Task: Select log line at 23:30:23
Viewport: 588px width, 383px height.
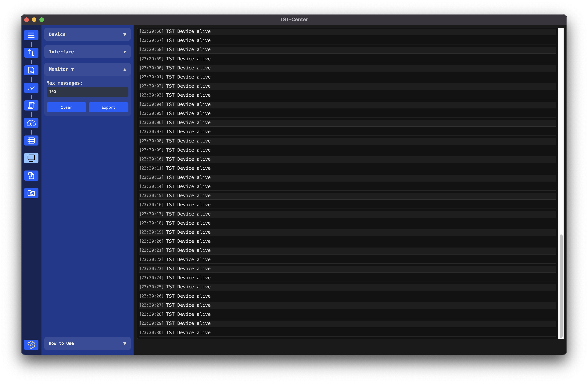Action: (x=347, y=269)
